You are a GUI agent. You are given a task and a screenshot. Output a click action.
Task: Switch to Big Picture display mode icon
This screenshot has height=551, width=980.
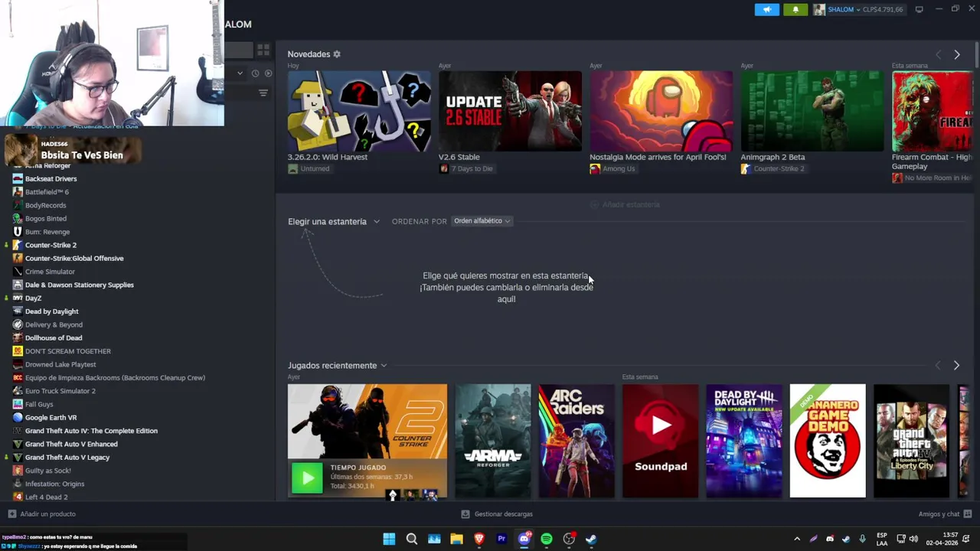point(919,9)
